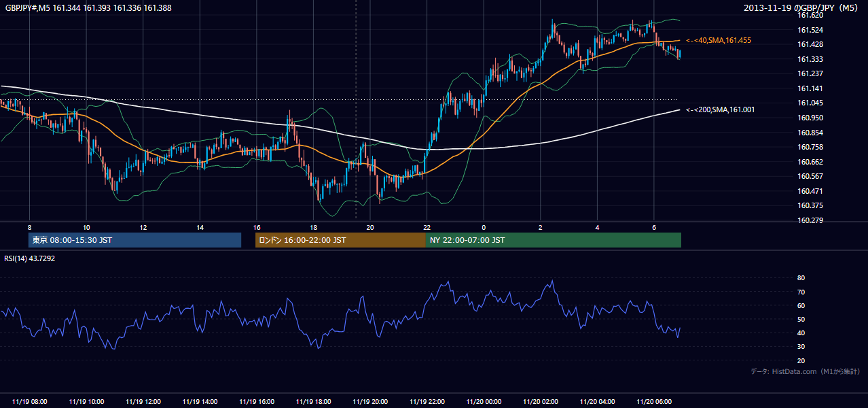Click the 11/19 08:00 time label
This screenshot has width=868, height=408.
tap(29, 401)
